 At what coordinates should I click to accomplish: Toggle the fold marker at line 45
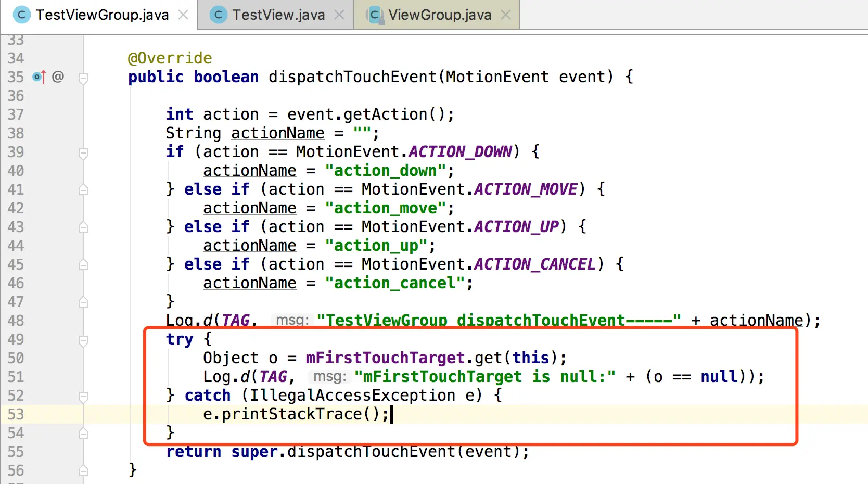[x=83, y=265]
